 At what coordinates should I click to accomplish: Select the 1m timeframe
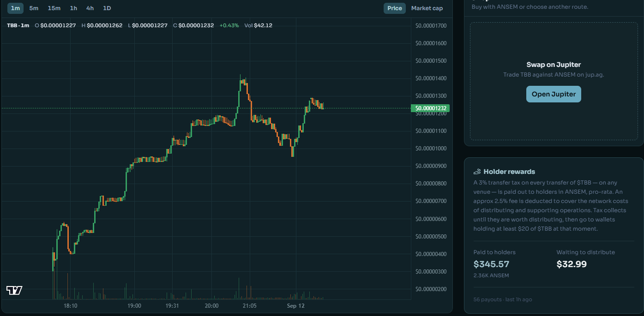pos(16,8)
